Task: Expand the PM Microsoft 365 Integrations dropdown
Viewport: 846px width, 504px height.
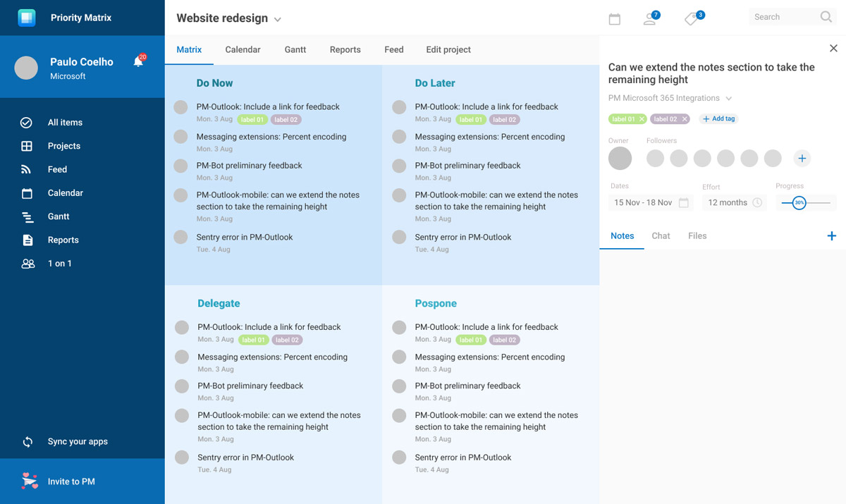Action: click(729, 98)
